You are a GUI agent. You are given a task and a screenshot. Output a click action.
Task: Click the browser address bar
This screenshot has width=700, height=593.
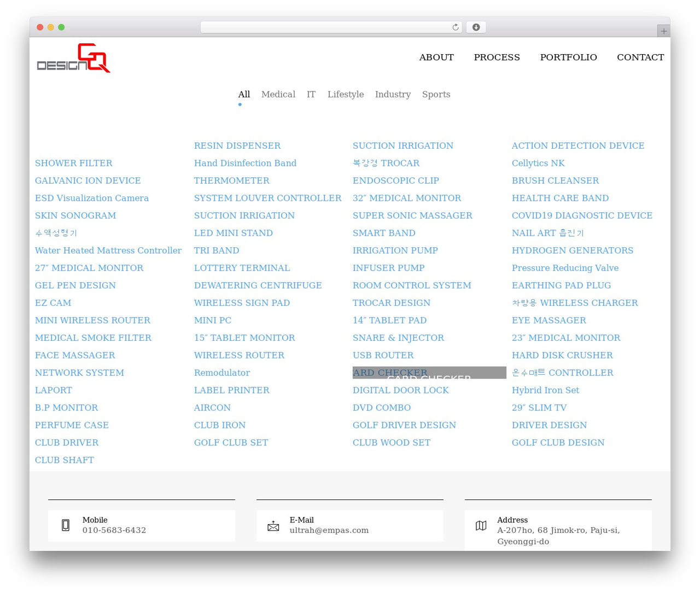331,27
